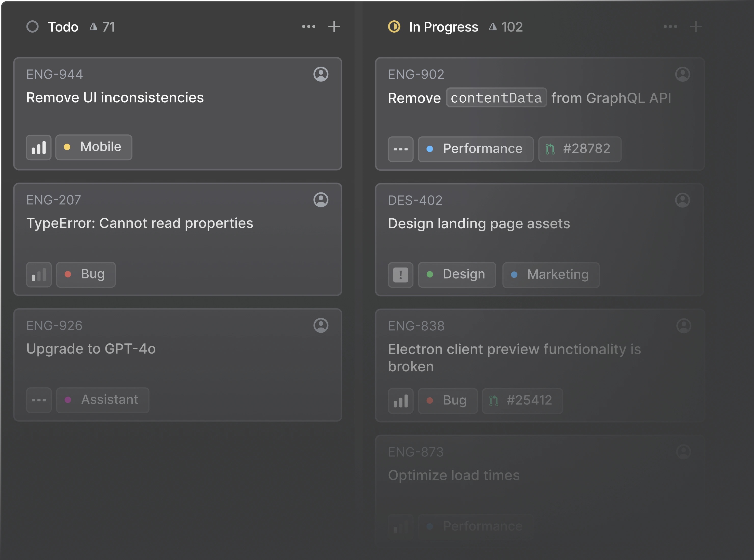The width and height of the screenshot is (754, 560).
Task: Click assignee avatar on ENG-902 card
Action: [x=682, y=74]
